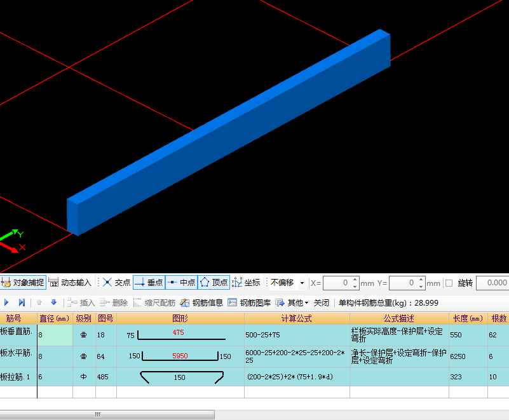Click shape number 18 cell
509x420 pixels.
106,335
